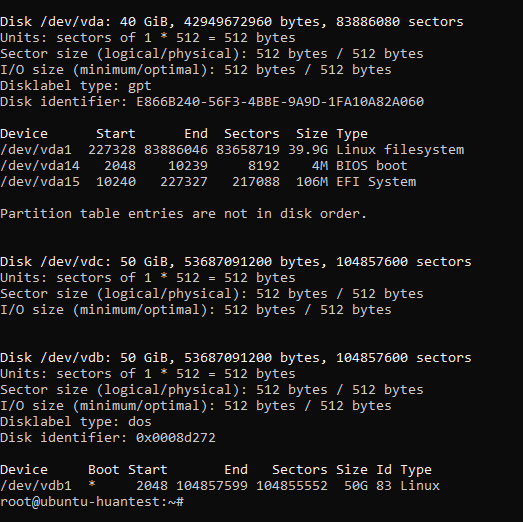Screen dimensions: 523x522
Task: Click the /dev/vdb1 partition entry
Action: (x=220, y=486)
